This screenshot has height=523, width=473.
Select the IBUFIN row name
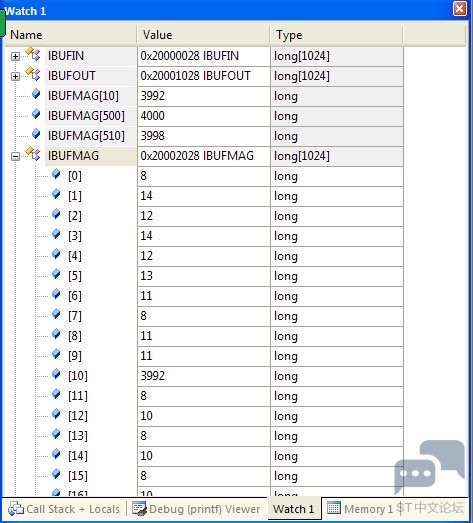[x=66, y=56]
